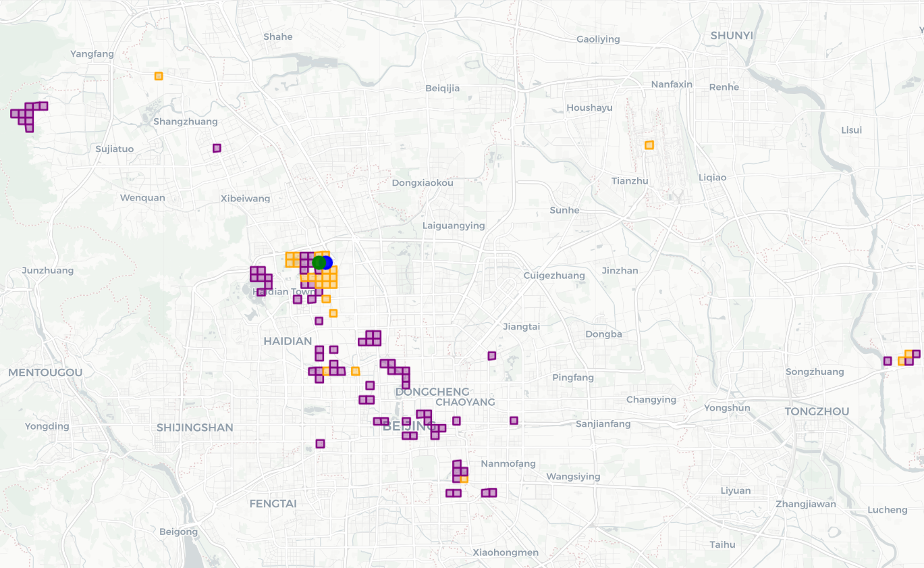The image size is (924, 568).
Task: Click the purple square north of Xibeiwang
Action: tap(217, 148)
